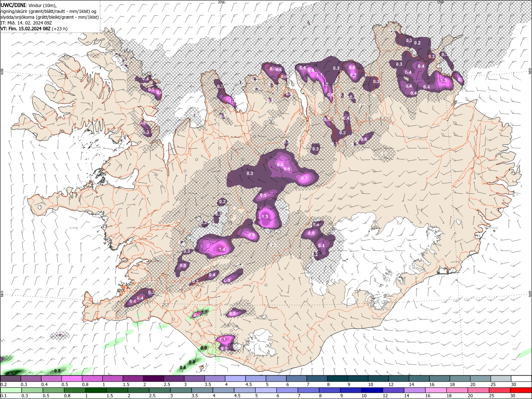Pick the palest green 0.1 swatch in rain legend

[10, 391]
